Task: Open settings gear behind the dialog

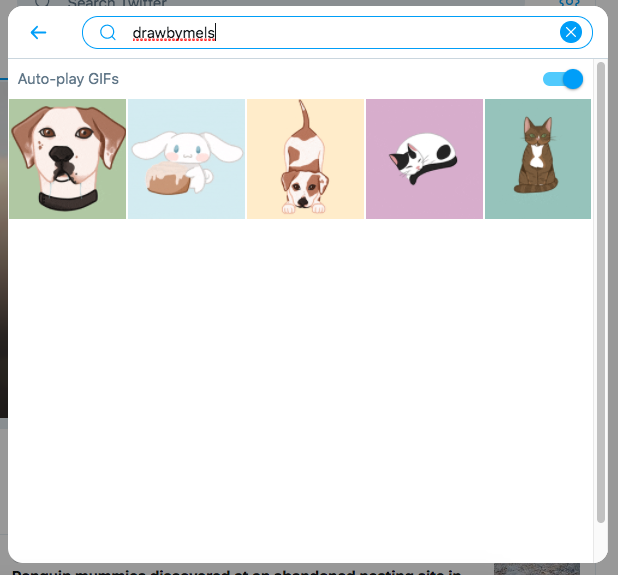Action: click(x=570, y=2)
